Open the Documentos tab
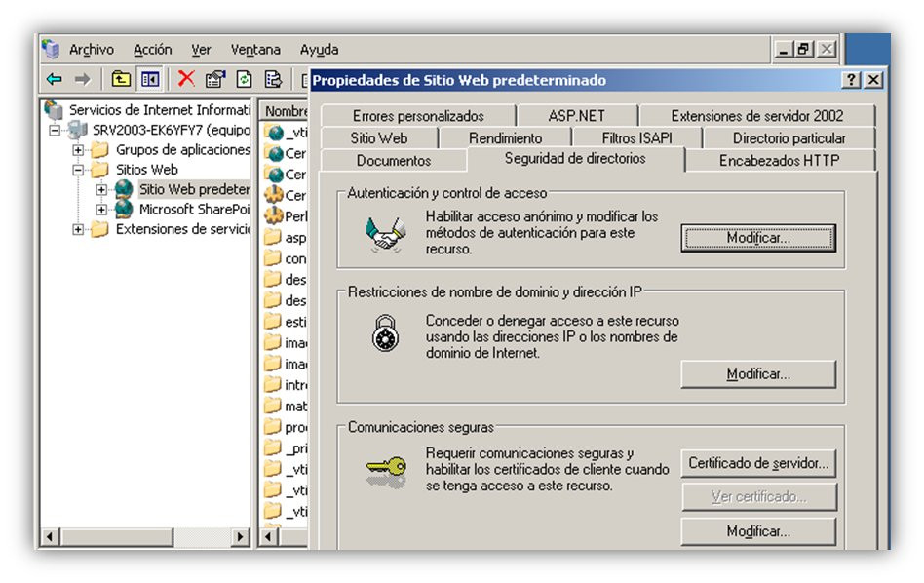 [393, 160]
